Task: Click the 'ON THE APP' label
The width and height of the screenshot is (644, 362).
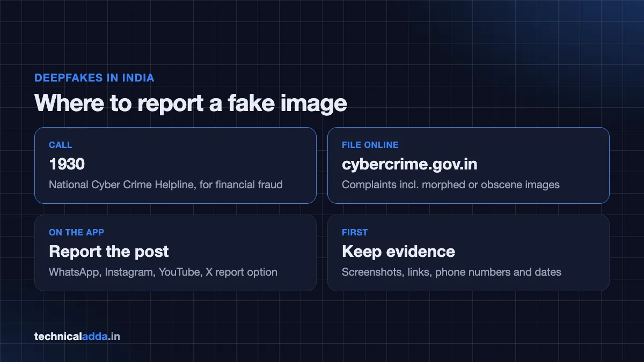Action: 77,232
